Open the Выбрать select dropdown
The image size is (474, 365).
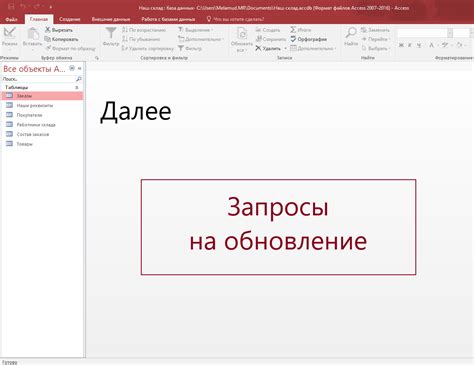click(376, 48)
